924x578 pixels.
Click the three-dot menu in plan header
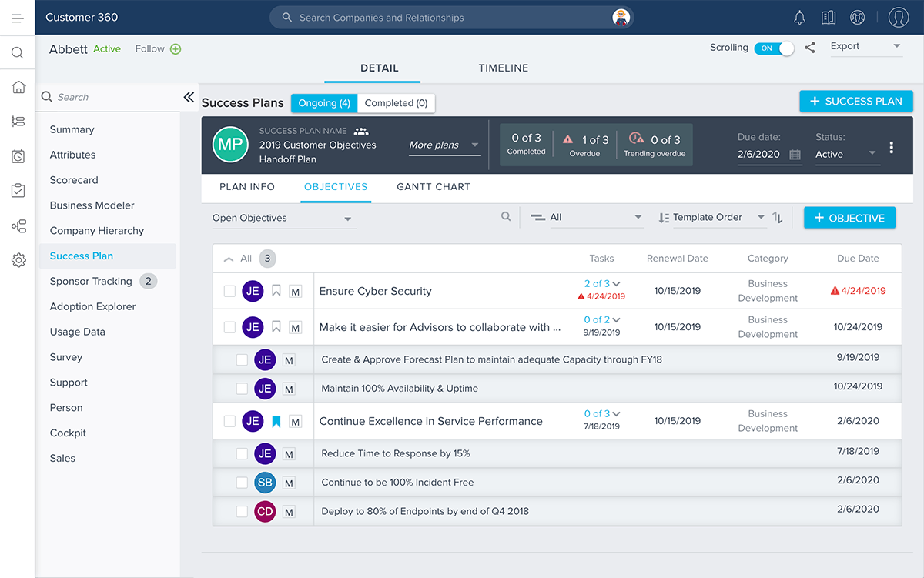(892, 147)
